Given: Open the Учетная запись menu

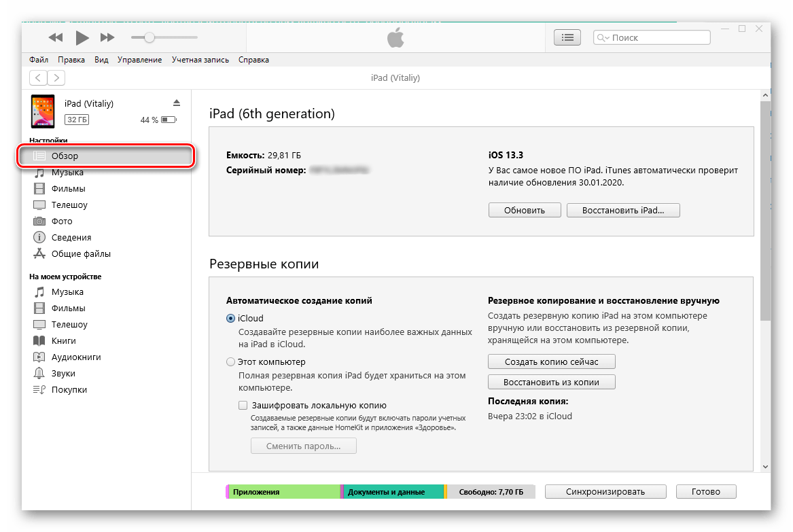Looking at the screenshot, I should pyautogui.click(x=200, y=60).
